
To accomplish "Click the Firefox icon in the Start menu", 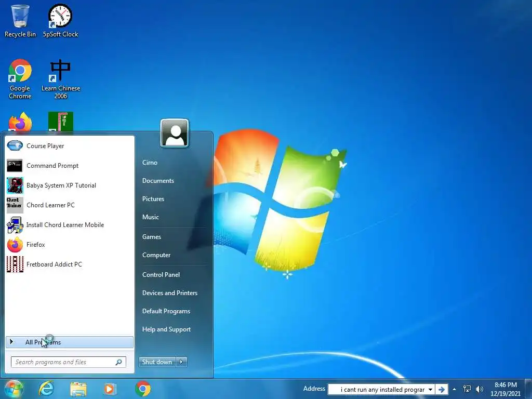I will point(15,245).
